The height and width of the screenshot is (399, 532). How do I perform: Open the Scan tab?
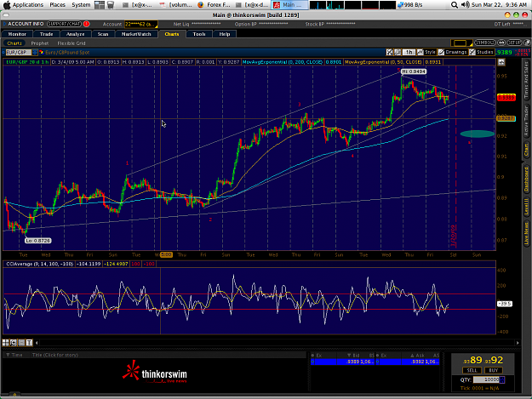(103, 34)
